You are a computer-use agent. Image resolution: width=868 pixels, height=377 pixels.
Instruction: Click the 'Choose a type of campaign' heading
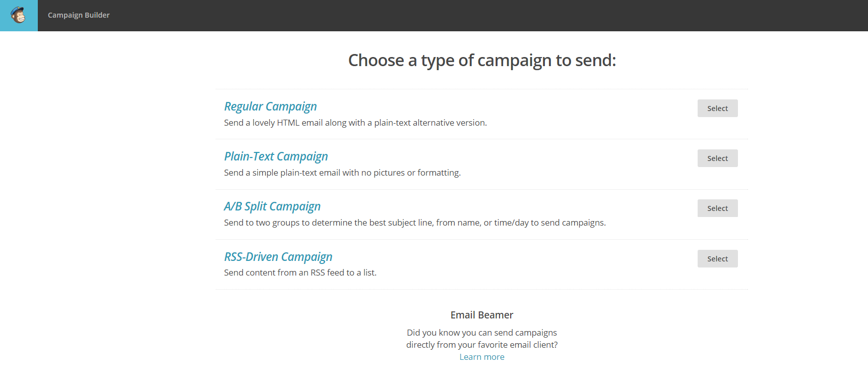tap(482, 61)
